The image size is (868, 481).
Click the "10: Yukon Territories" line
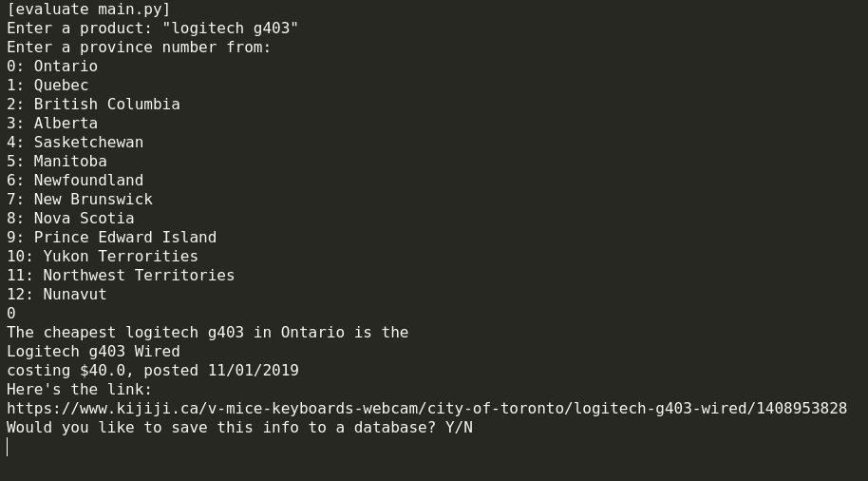(x=103, y=257)
